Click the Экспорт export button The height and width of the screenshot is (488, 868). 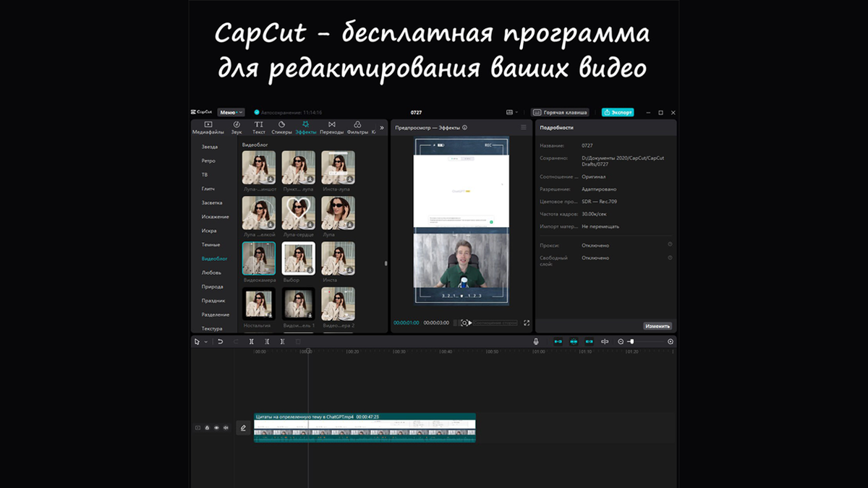click(618, 112)
